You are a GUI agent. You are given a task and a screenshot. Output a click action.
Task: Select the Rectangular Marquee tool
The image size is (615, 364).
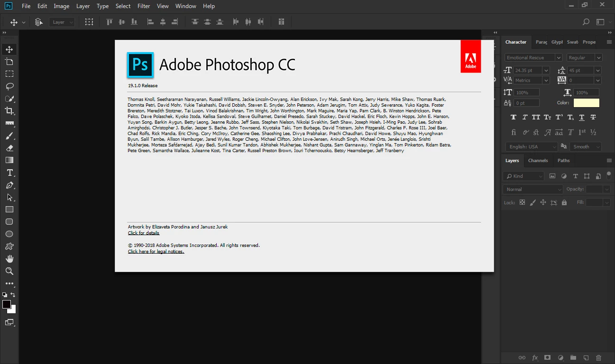pos(9,74)
